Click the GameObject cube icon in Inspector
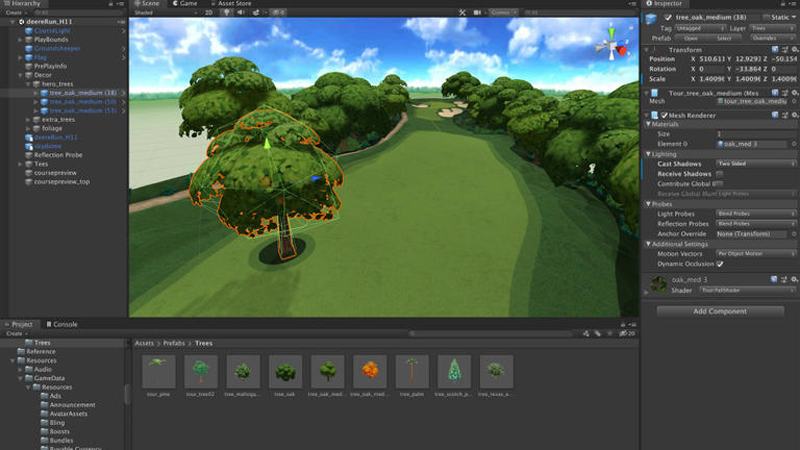The height and width of the screenshot is (450, 800). (653, 20)
